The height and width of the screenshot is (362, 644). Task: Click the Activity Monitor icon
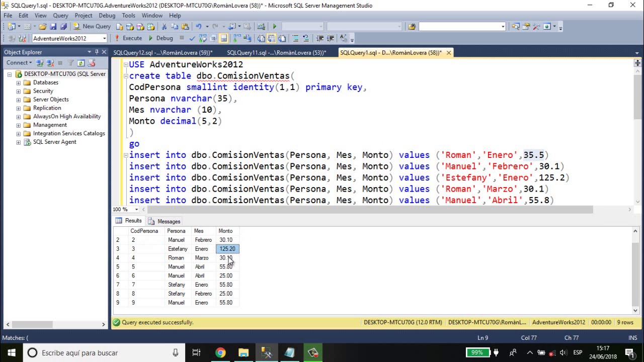pos(261,26)
